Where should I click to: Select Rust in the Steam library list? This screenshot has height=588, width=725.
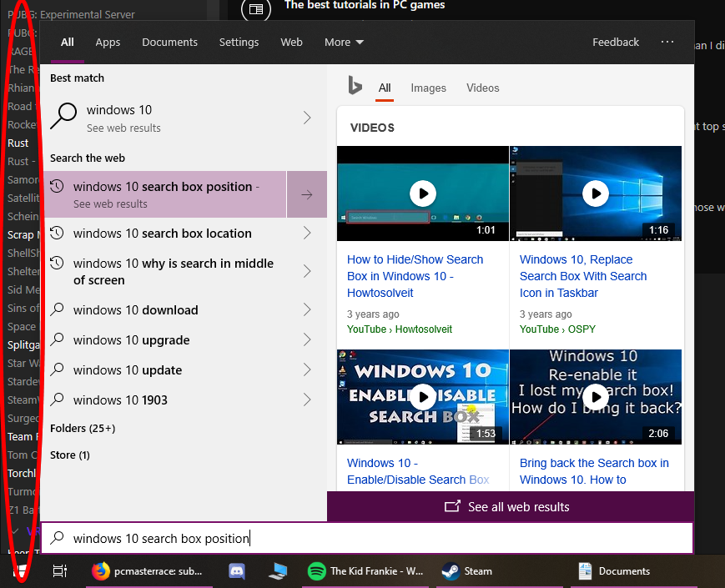tap(18, 143)
